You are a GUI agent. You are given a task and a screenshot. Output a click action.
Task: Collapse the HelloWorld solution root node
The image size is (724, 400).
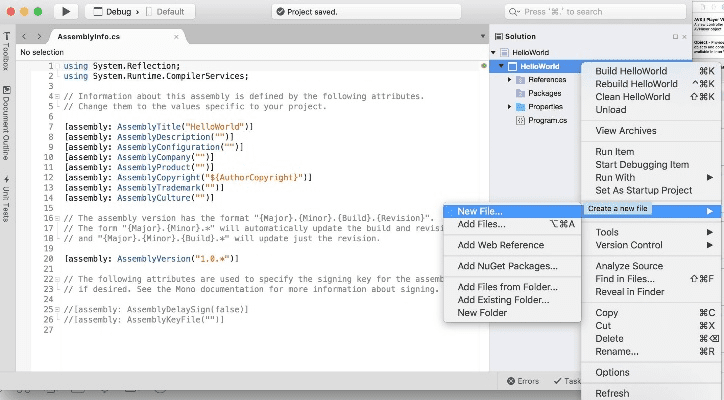coord(492,52)
